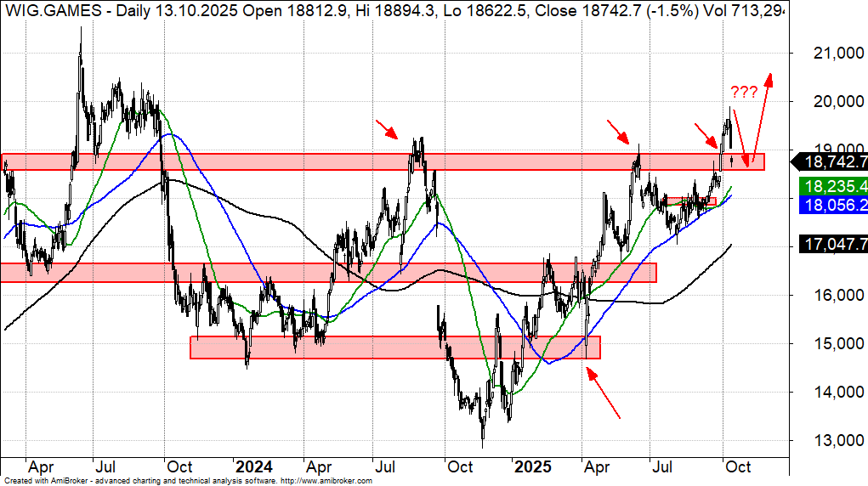The height and width of the screenshot is (486, 868).
Task: Click the 2025 year label on time axis
Action: (534, 466)
